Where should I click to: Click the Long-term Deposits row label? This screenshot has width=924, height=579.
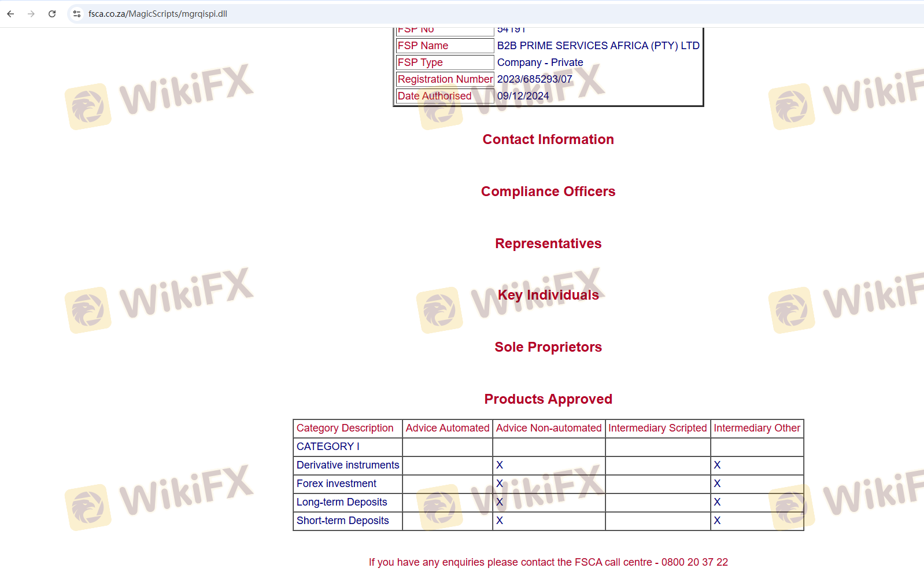pyautogui.click(x=342, y=502)
